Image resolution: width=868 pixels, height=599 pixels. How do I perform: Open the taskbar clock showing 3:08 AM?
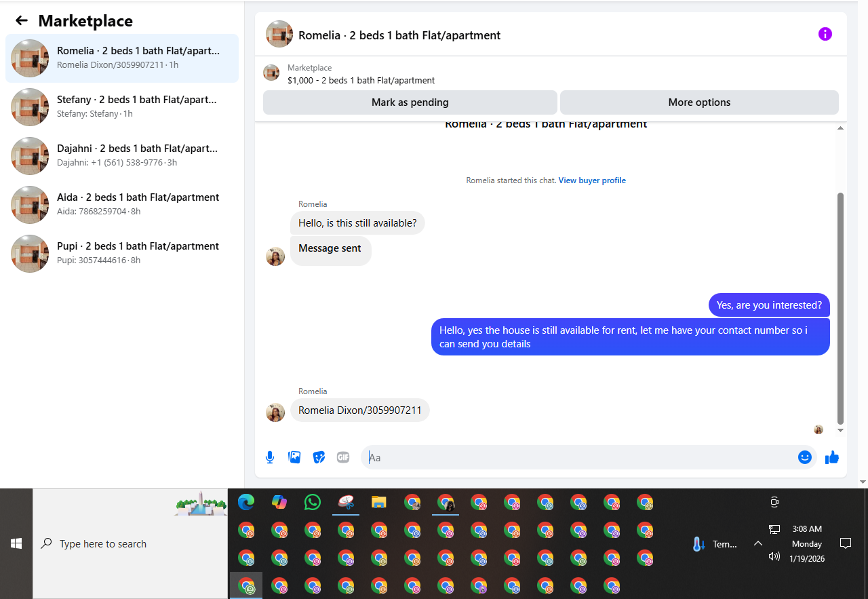tap(807, 543)
